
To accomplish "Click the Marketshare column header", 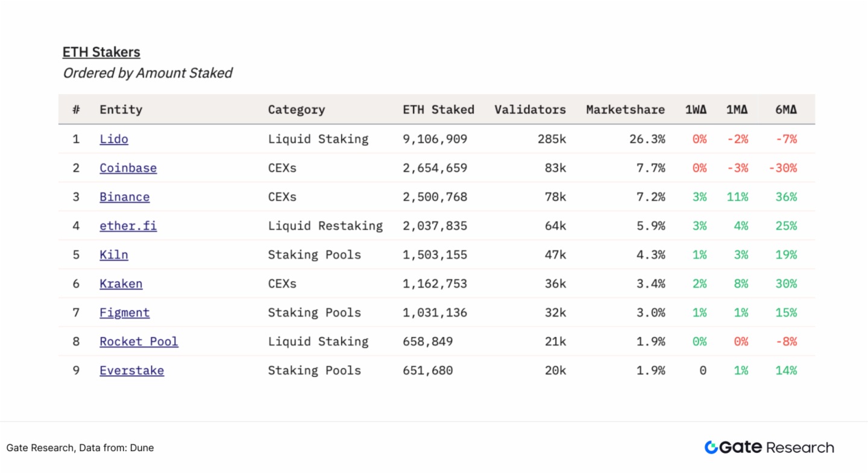I will pyautogui.click(x=625, y=110).
